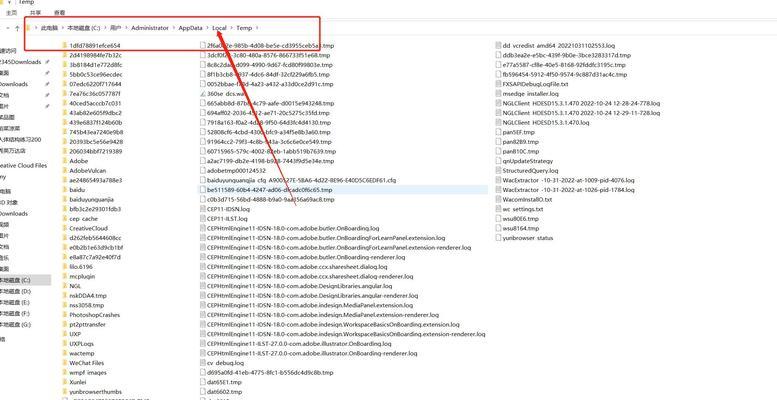Click the folder icon of UXP

coord(64,334)
